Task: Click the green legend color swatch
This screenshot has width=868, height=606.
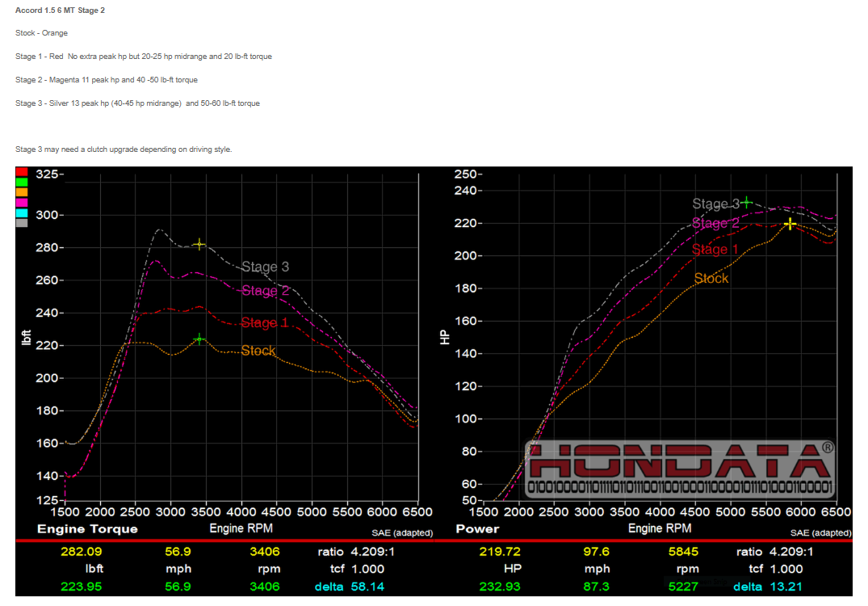Action: coord(22,183)
